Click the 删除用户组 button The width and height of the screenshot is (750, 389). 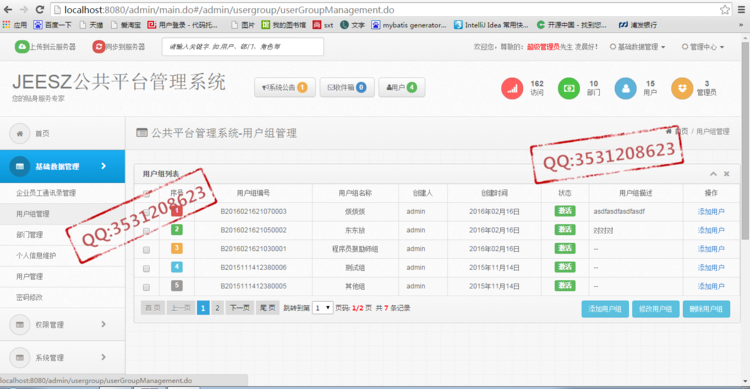[706, 309]
